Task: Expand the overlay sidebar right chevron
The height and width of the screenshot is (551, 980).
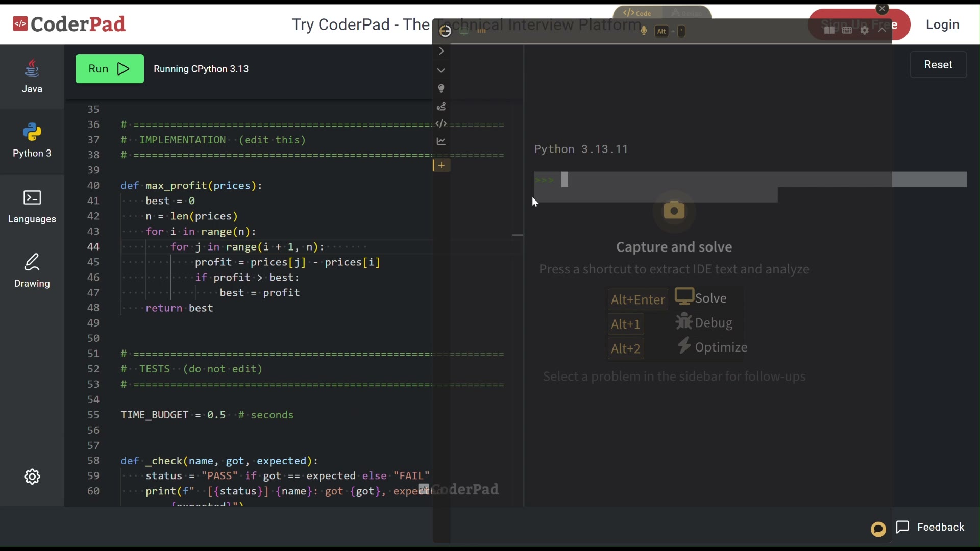Action: coord(442,51)
